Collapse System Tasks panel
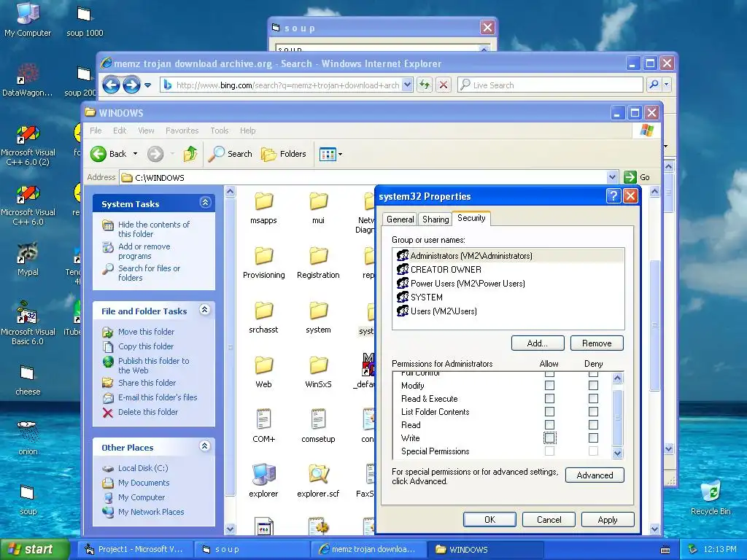This screenshot has width=747, height=560. pyautogui.click(x=205, y=203)
